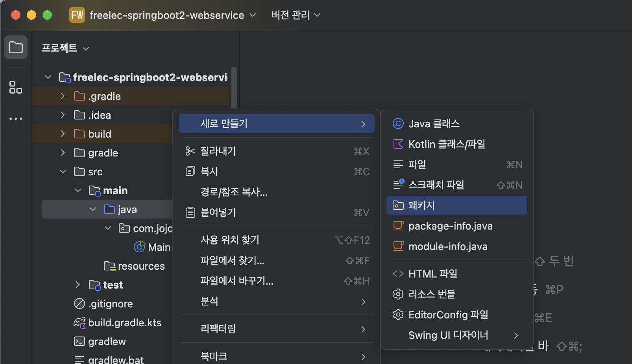This screenshot has height=364, width=632.
Task: Open the 프로젝트 view dropdown
Action: point(66,48)
